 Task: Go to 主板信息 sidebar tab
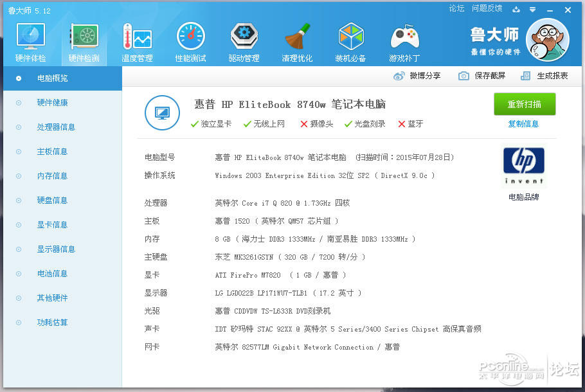[63, 152]
